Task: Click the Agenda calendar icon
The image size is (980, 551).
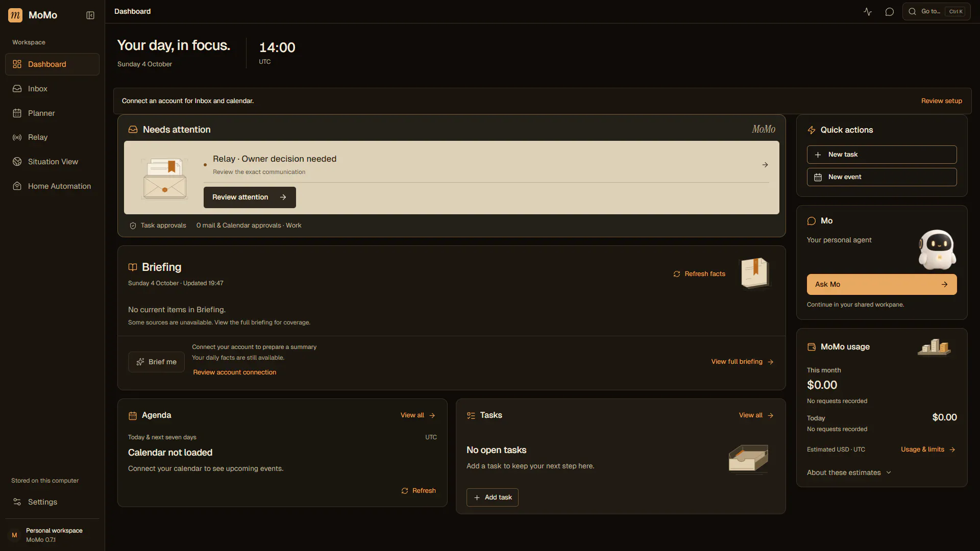Action: pos(133,416)
